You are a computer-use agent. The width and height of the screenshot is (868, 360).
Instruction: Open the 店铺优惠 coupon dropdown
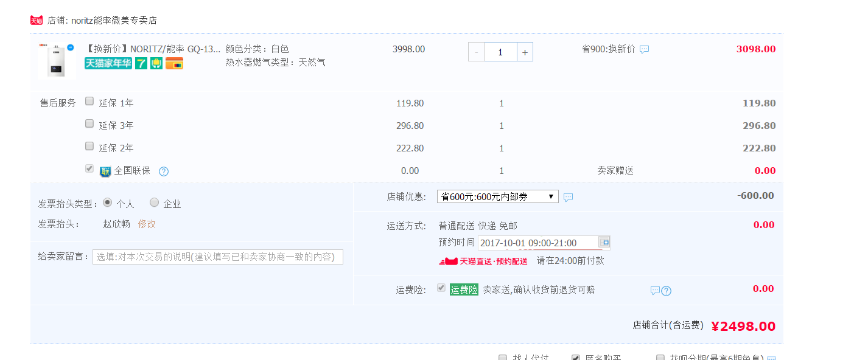tap(498, 196)
